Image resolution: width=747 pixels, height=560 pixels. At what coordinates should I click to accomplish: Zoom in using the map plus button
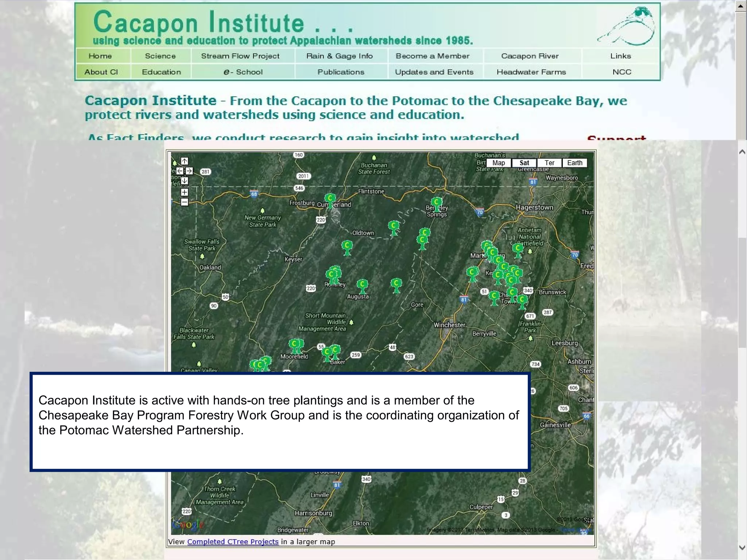click(x=185, y=192)
